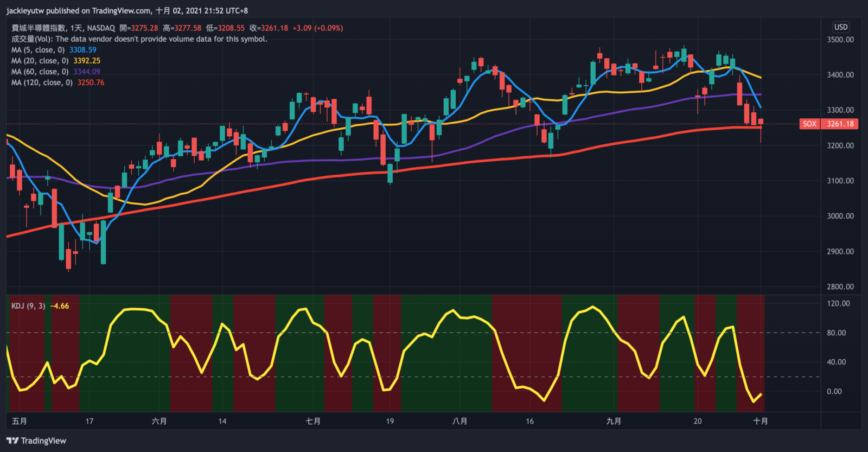Select the MA (20, close, 0) legend

point(40,61)
